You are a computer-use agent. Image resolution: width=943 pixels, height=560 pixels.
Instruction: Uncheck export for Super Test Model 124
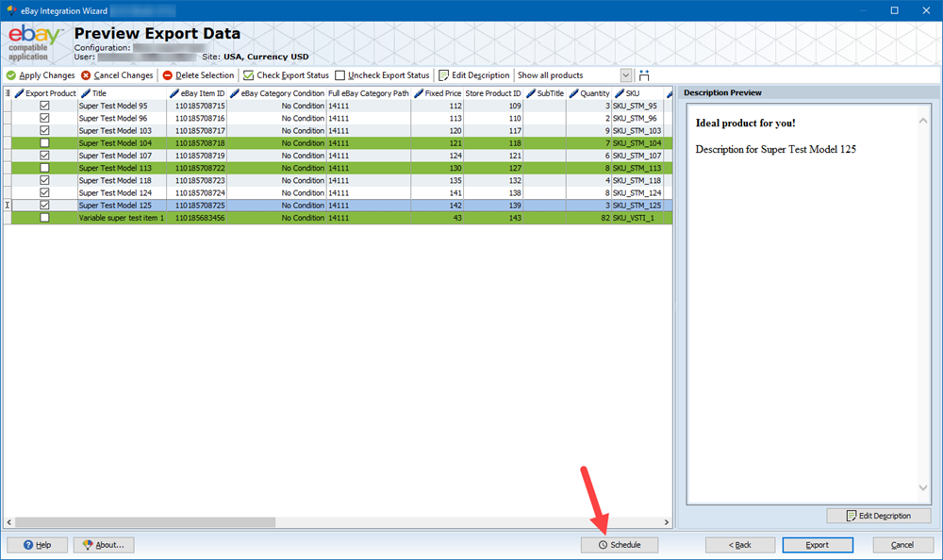pyautogui.click(x=44, y=192)
